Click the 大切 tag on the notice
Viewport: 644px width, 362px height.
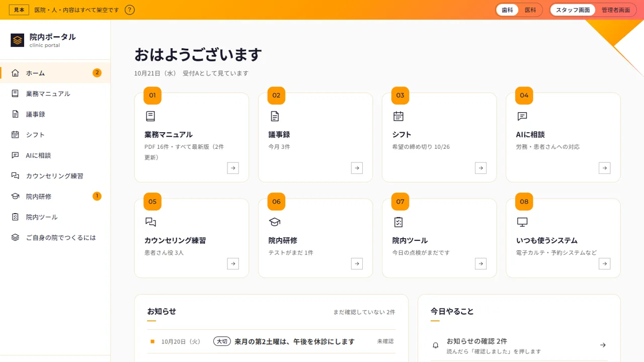222,341
